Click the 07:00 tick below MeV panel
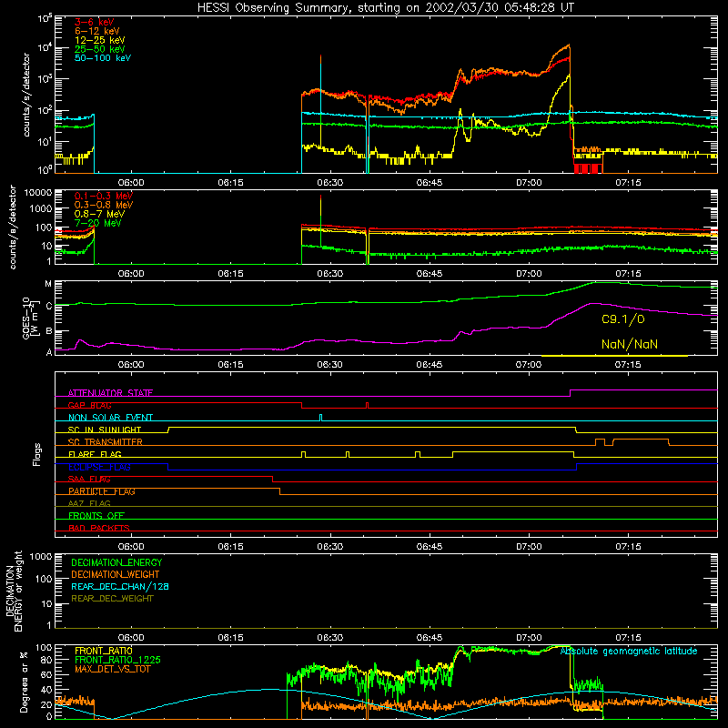Screen dimensions: 728x728 click(x=529, y=274)
